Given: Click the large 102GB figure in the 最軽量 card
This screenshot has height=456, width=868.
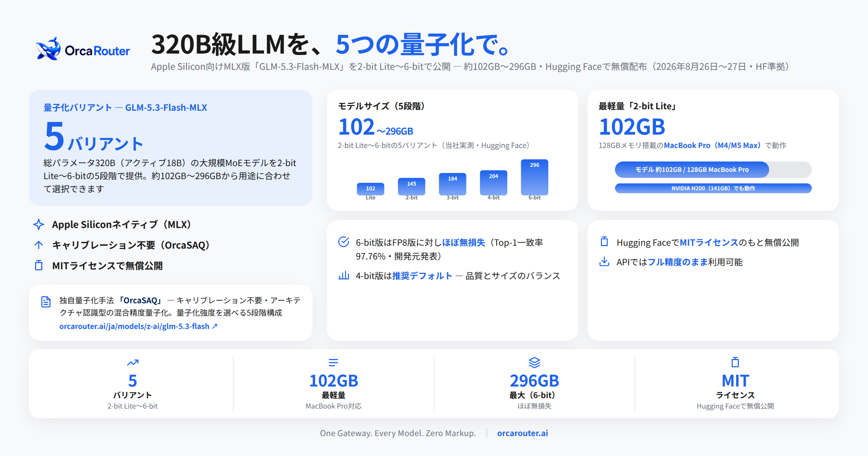Looking at the screenshot, I should (x=632, y=127).
